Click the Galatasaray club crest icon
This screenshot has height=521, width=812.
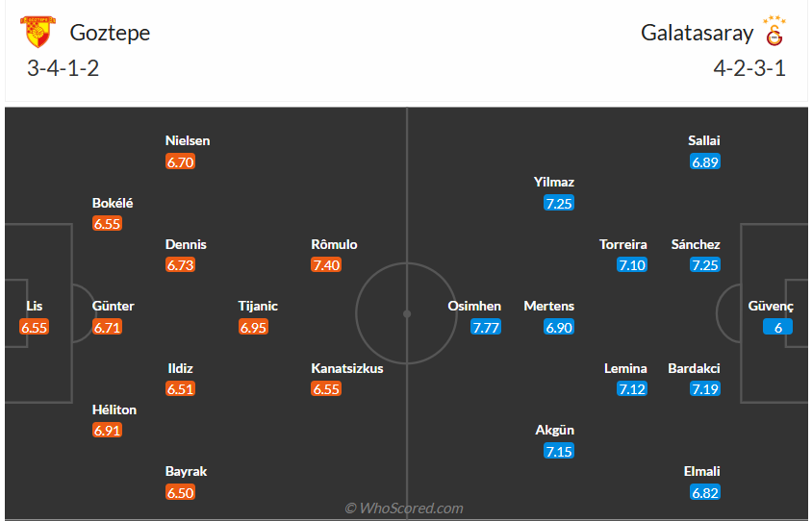point(774,33)
